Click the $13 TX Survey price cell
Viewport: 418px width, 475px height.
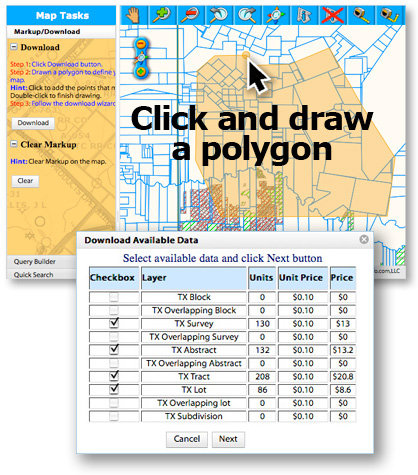343,324
